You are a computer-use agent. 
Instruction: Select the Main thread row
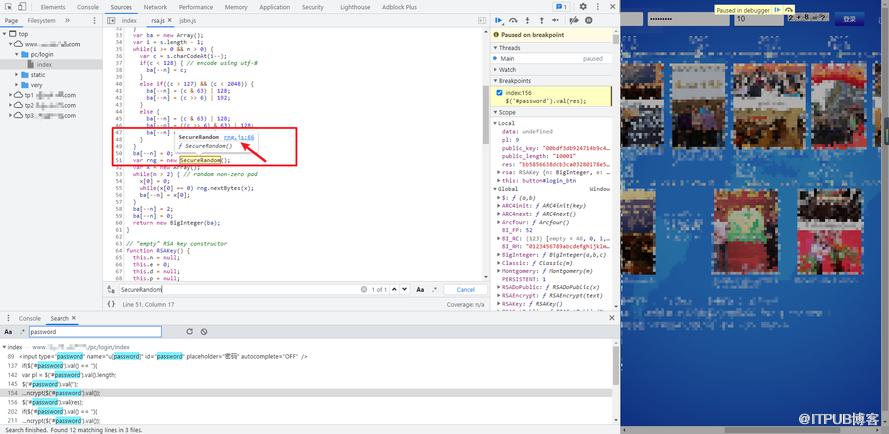(552, 58)
